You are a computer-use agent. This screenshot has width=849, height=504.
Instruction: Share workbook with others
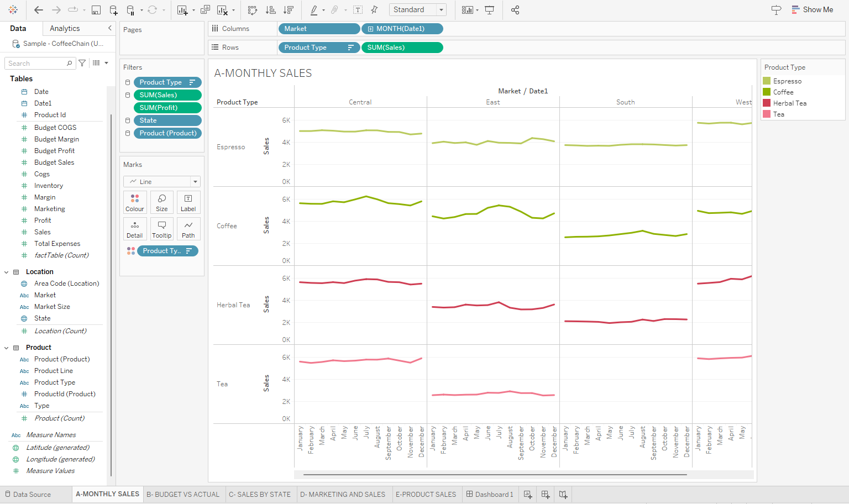[515, 10]
